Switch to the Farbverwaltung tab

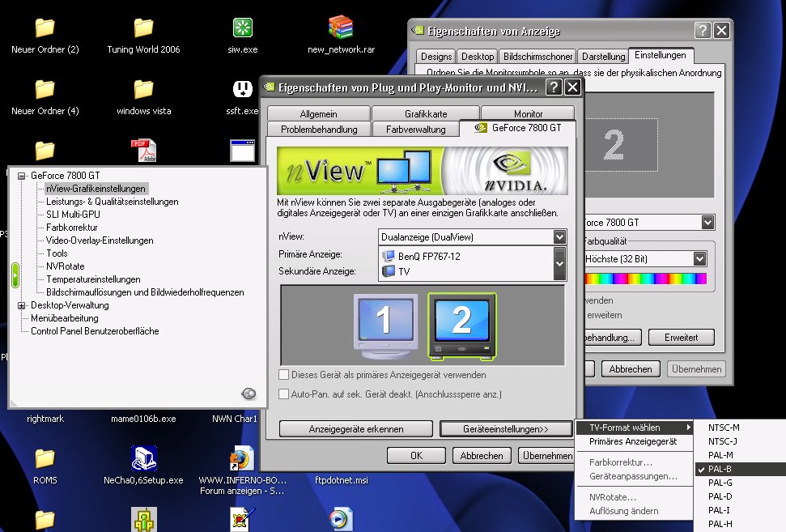pos(415,130)
